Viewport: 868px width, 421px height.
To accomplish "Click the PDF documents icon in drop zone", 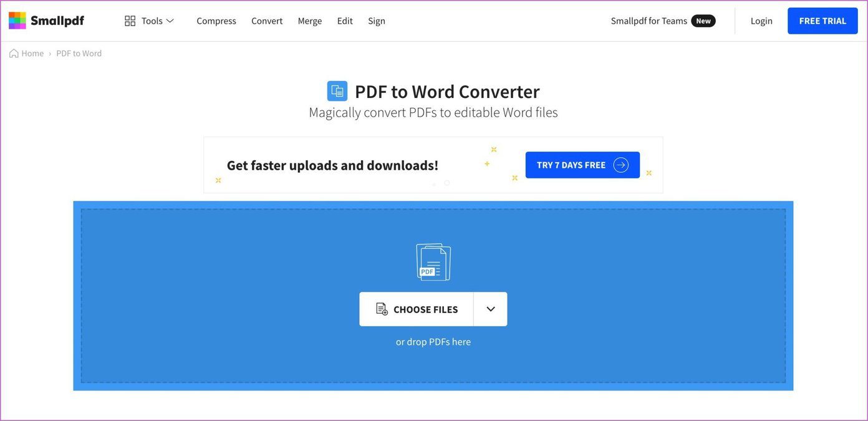I will tap(433, 262).
